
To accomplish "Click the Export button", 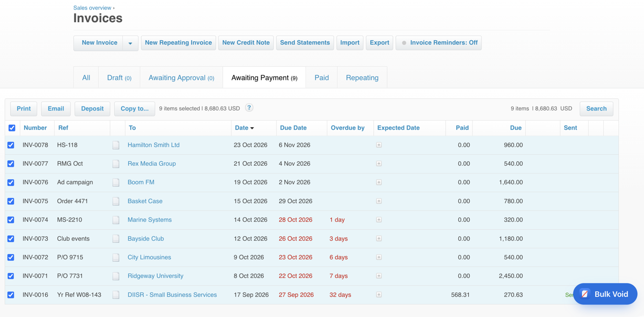I will pos(379,43).
